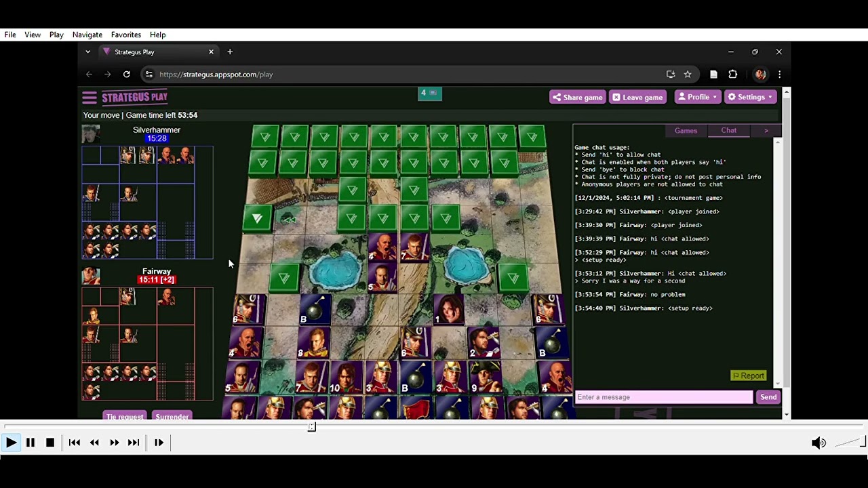Click the Share game button
Screen dimensions: 868x488
point(577,97)
